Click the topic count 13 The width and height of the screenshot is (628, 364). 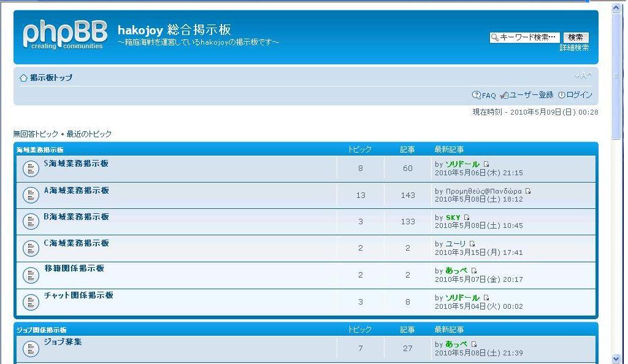click(361, 195)
